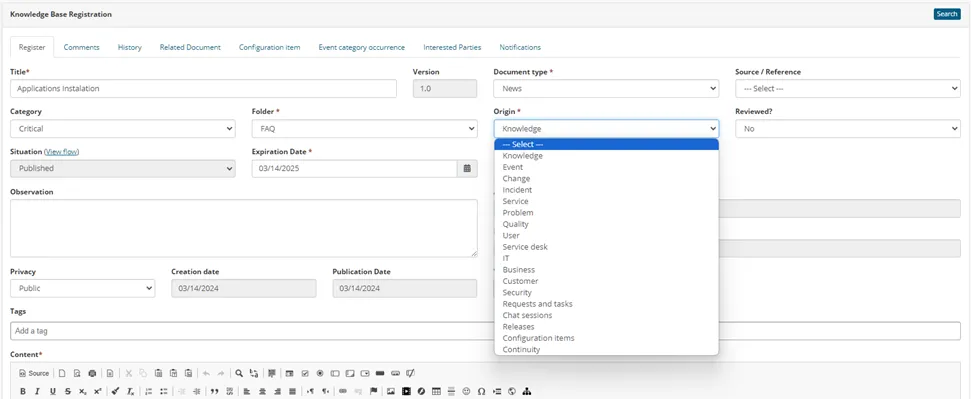Viewport: 971px width, 399px height.
Task: Click the Find magnifier icon
Action: [239, 373]
